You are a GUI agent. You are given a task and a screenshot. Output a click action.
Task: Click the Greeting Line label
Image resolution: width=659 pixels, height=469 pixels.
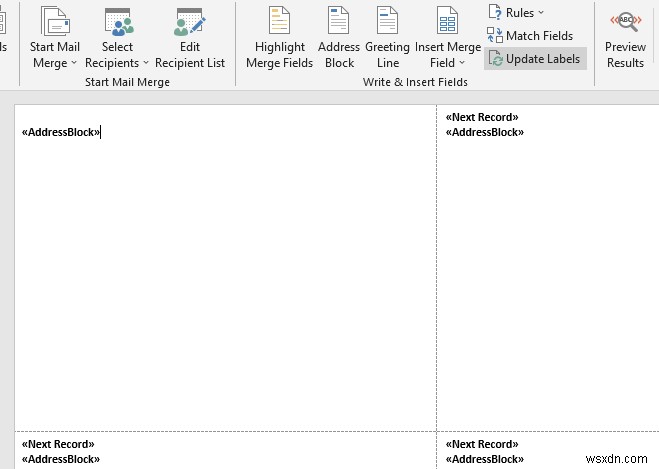[x=387, y=55]
